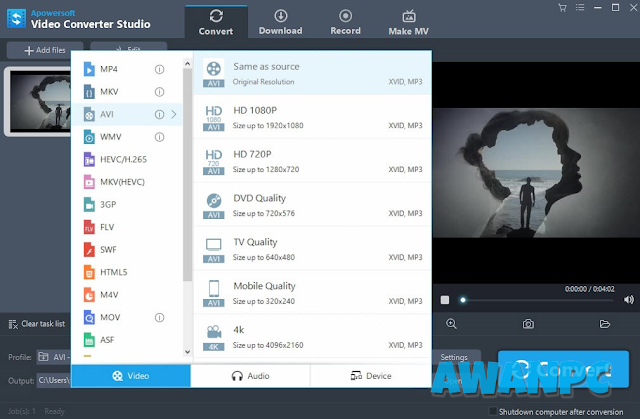This screenshot has height=419, width=640.
Task: Open the task list menu icon
Action: pyautogui.click(x=580, y=8)
